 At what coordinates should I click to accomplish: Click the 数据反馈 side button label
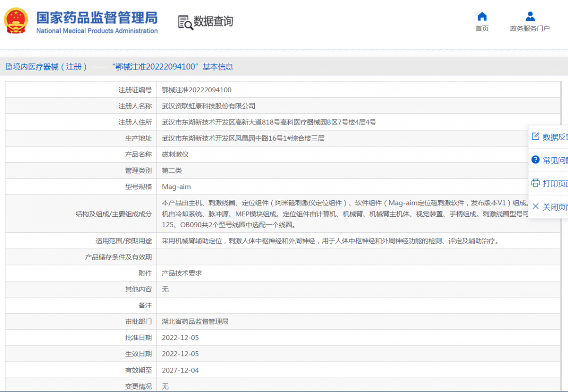pos(555,137)
